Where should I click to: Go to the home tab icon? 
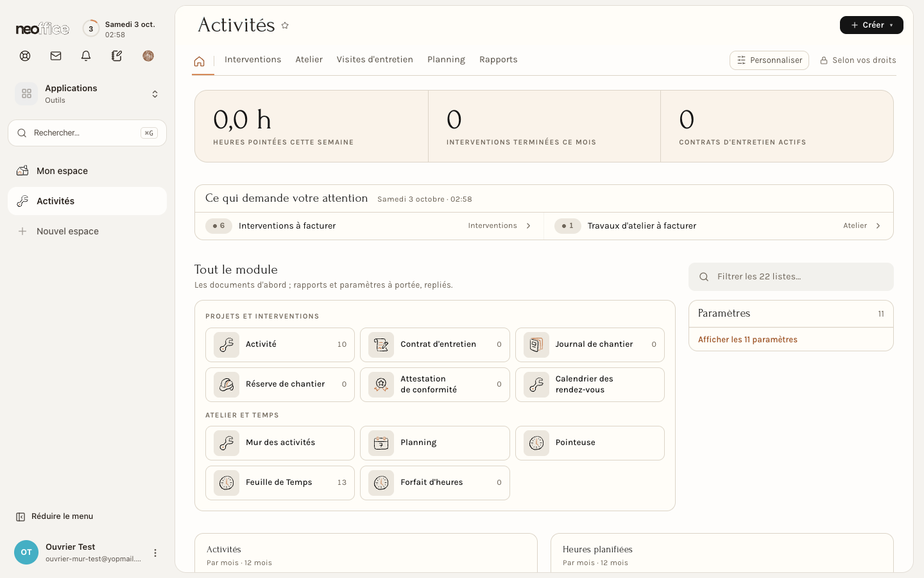pos(200,61)
